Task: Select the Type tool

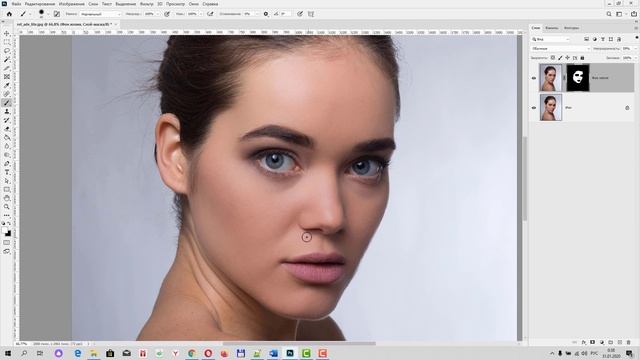Action: pos(7,172)
